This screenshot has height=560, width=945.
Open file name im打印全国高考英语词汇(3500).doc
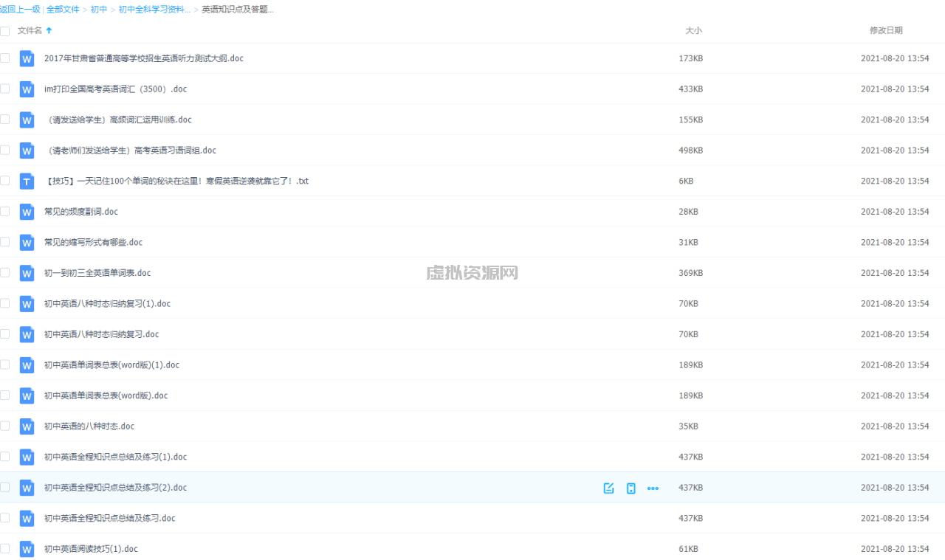[x=115, y=89]
